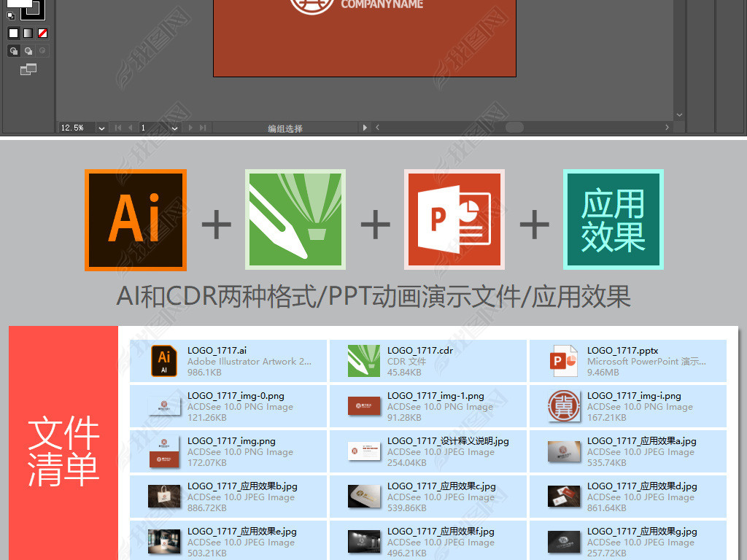Select file LOGO_1717_设计释义说明.jpg
The width and height of the screenshot is (747, 560).
click(x=428, y=451)
